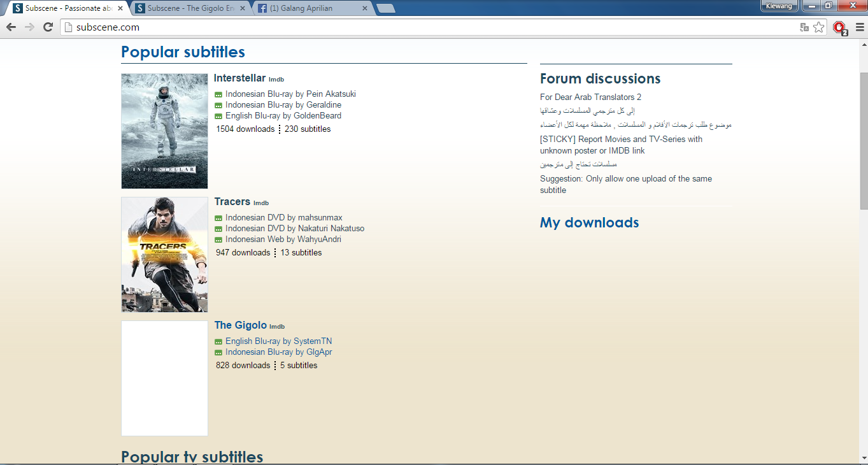The height and width of the screenshot is (465, 868).
Task: Open the Imdb link next to Tracers
Action: click(261, 203)
